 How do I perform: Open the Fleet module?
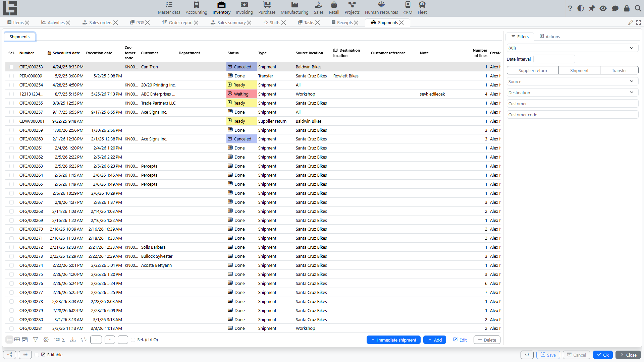(x=422, y=8)
